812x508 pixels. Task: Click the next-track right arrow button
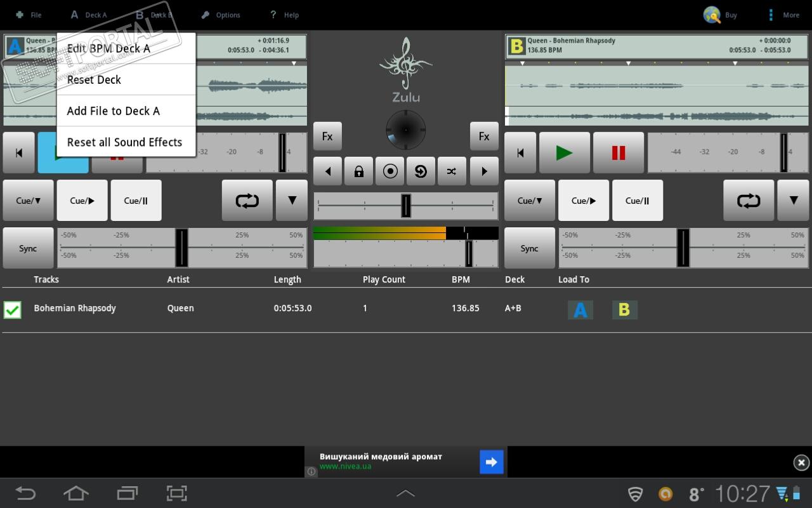tap(484, 171)
